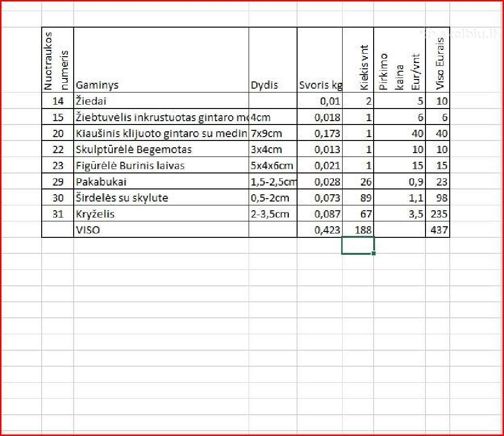Select the 'Kryželis' cell
Screen dimensions: 504x436
click(161, 214)
